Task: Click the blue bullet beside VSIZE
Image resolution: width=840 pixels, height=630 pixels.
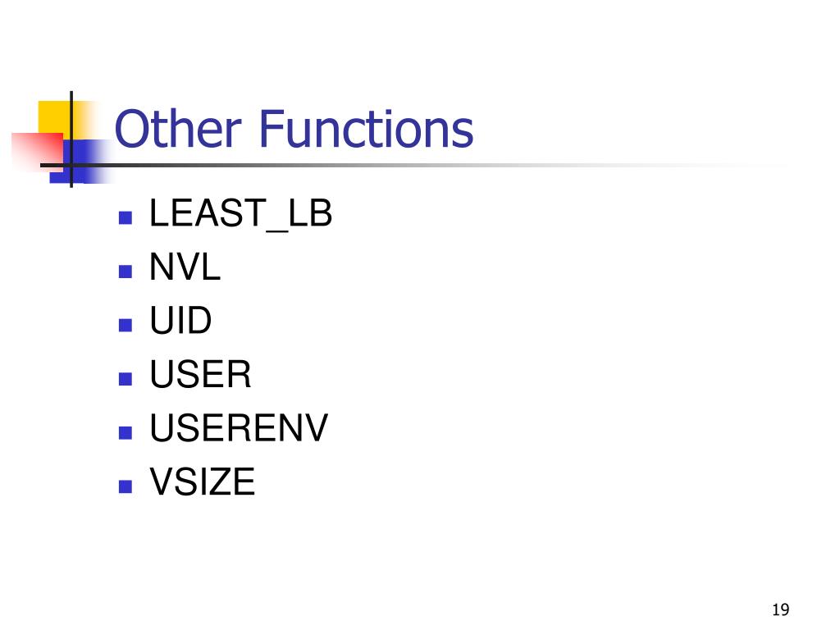Action: click(x=126, y=486)
